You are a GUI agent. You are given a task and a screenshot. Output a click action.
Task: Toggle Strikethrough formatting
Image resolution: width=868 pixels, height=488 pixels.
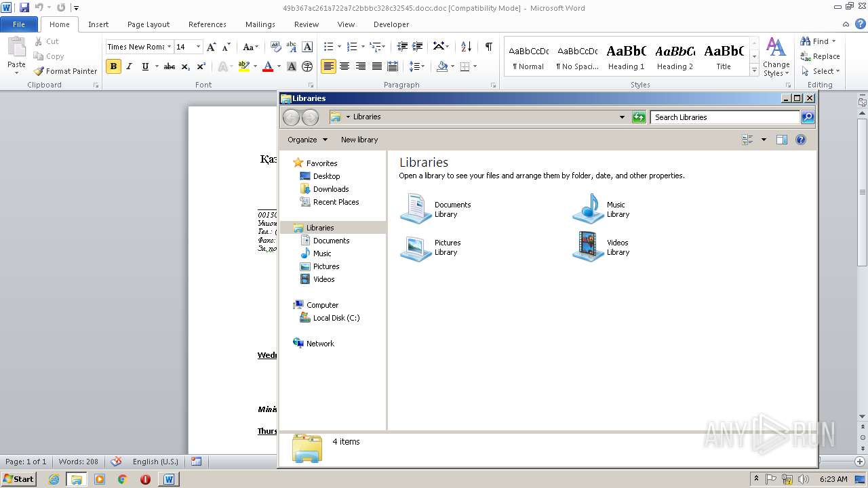click(170, 66)
